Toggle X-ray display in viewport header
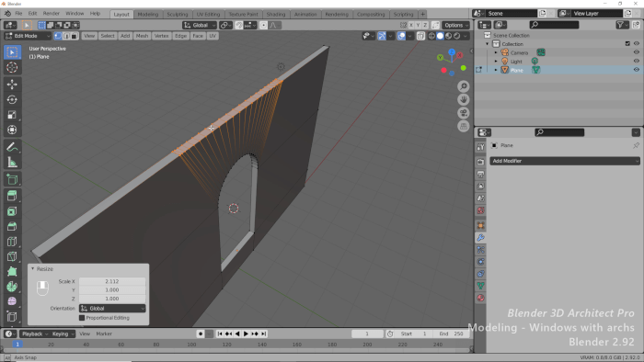The height and width of the screenshot is (362, 644). [x=420, y=36]
